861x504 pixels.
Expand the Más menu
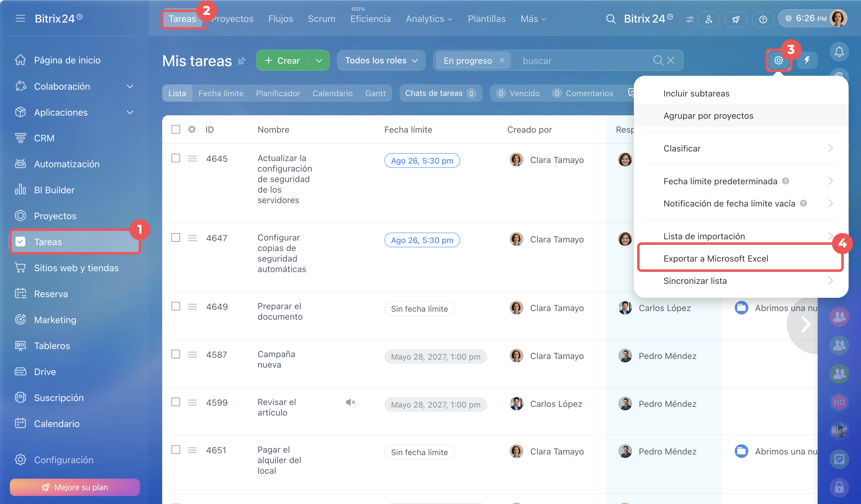[533, 19]
